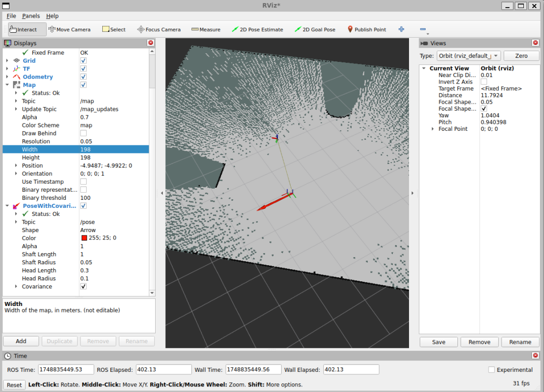Choose the Select tool in toolbar
The height and width of the screenshot is (392, 544).
tap(113, 29)
